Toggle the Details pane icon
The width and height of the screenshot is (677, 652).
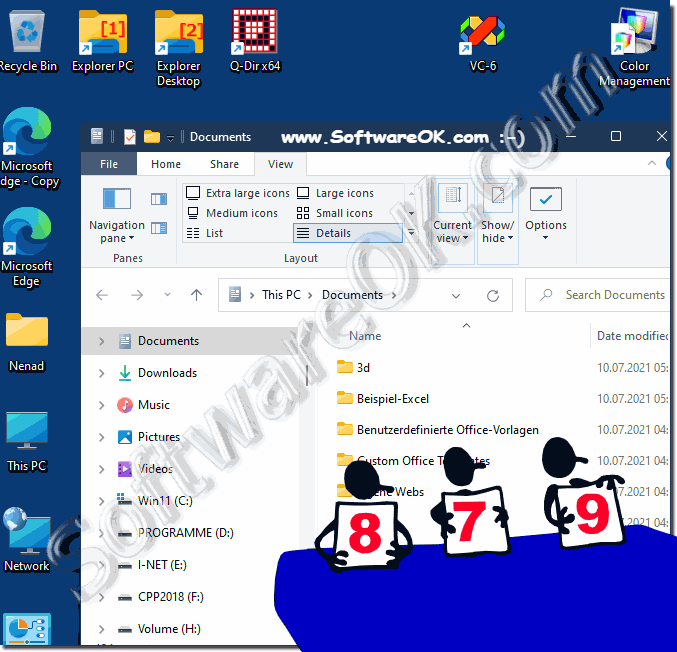pos(159,228)
